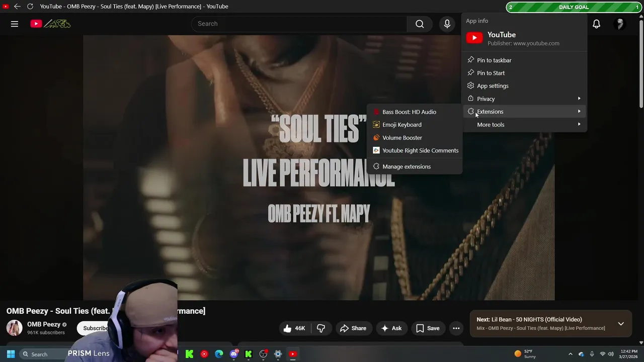Expand the Privacy submenu
Screen dimensions: 644x362
(x=524, y=99)
